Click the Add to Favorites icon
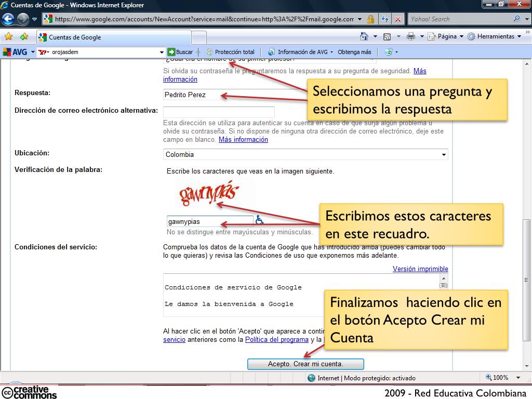Image resolution: width=532 pixels, height=399 pixels. 24,37
